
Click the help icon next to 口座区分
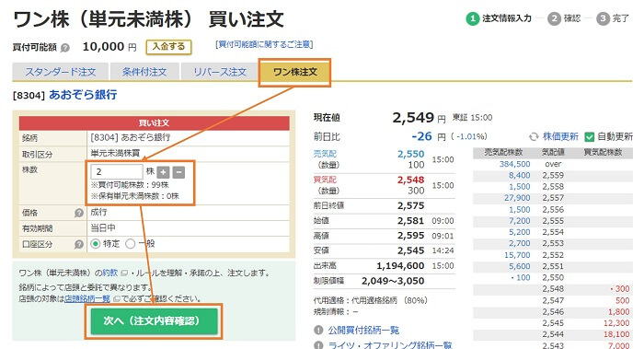pos(79,244)
